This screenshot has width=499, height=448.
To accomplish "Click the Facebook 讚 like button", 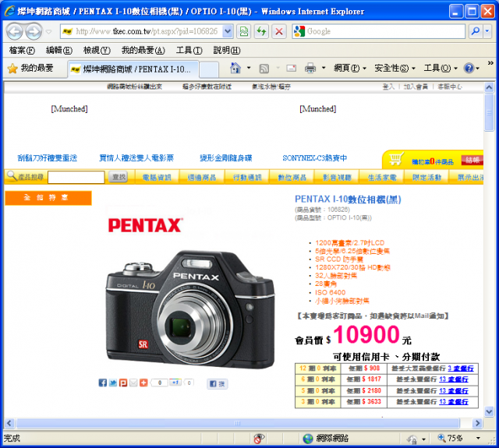I will (217, 384).
